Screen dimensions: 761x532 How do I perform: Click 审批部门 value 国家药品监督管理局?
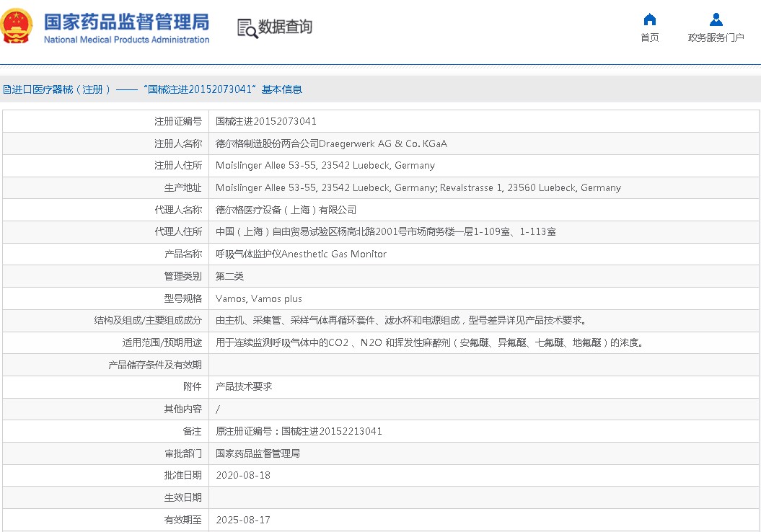click(257, 453)
